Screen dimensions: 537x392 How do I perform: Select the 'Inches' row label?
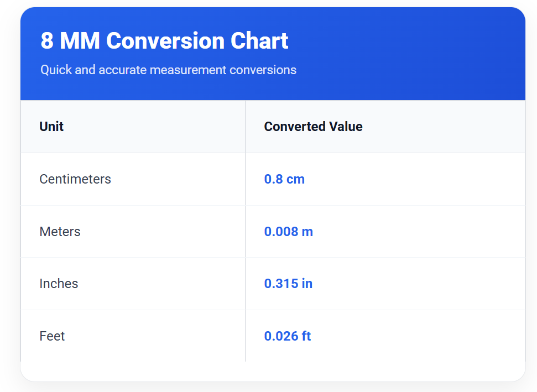59,284
